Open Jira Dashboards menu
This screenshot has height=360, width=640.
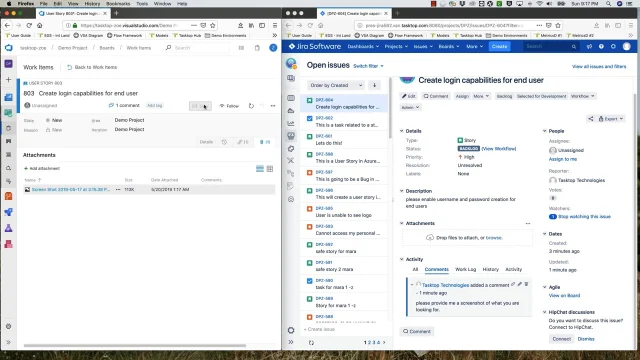click(363, 47)
